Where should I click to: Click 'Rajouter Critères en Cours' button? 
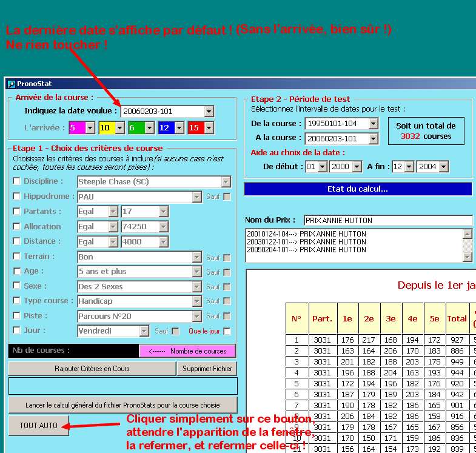tap(92, 369)
